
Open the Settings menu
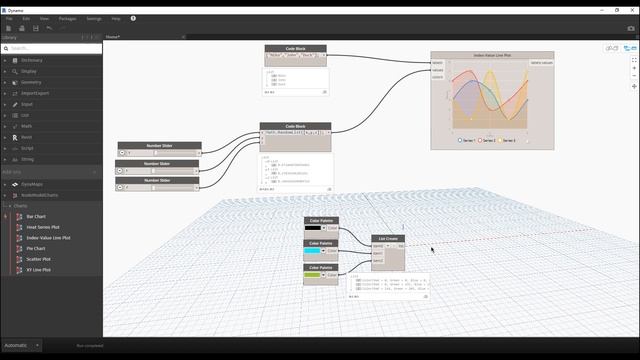[94, 19]
